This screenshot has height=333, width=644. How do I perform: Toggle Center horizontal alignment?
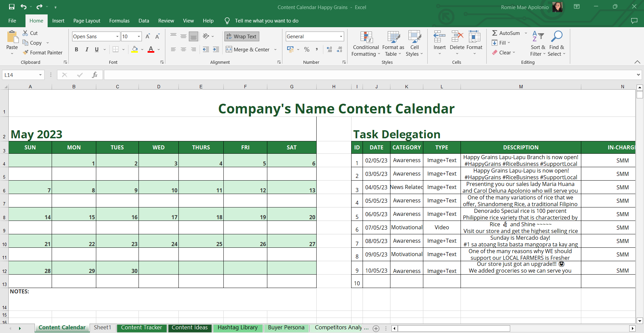click(x=183, y=49)
